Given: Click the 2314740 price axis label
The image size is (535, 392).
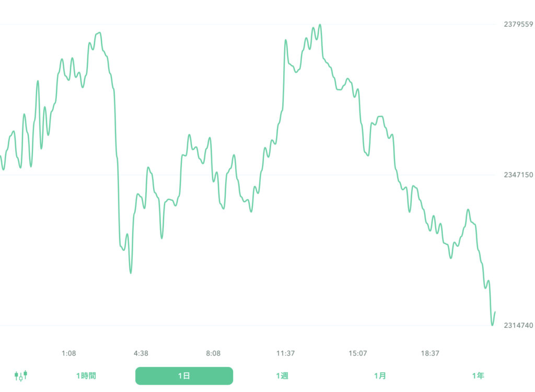Looking at the screenshot, I should (518, 326).
